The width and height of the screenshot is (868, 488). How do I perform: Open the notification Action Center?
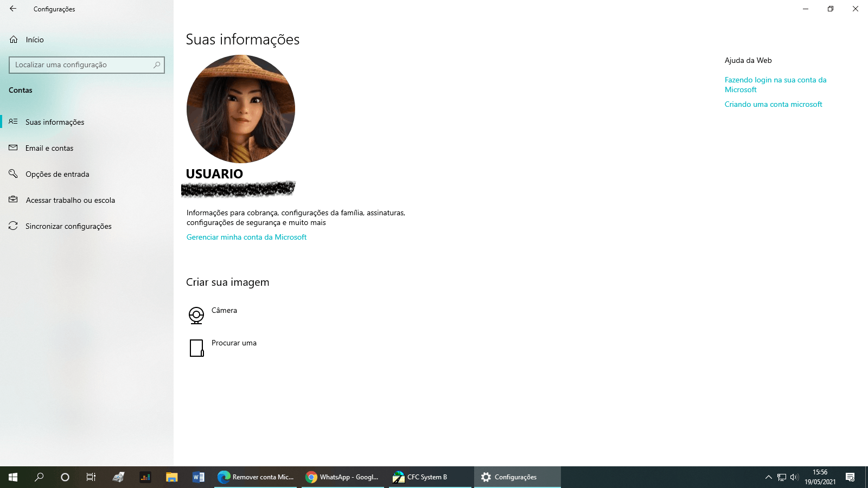pos(850,477)
